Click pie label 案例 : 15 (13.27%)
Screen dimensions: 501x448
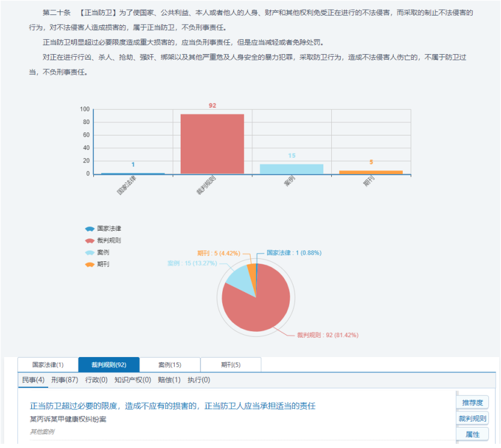coord(192,263)
